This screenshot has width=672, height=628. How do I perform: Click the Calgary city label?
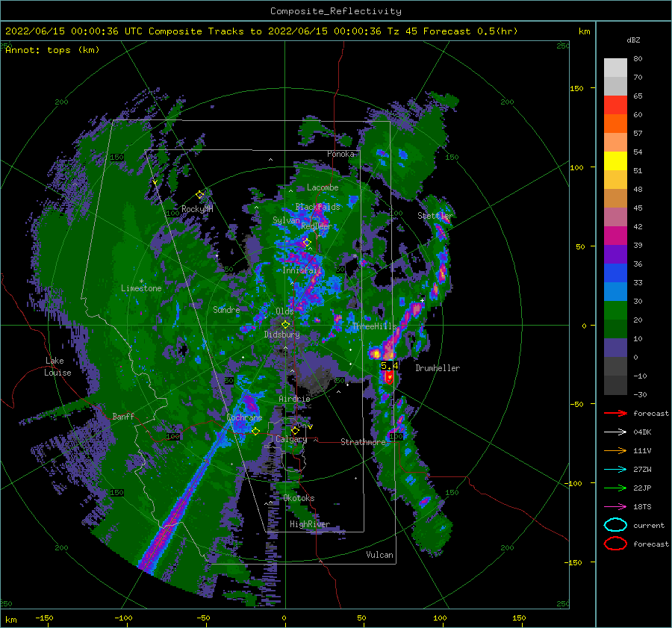pos(291,439)
